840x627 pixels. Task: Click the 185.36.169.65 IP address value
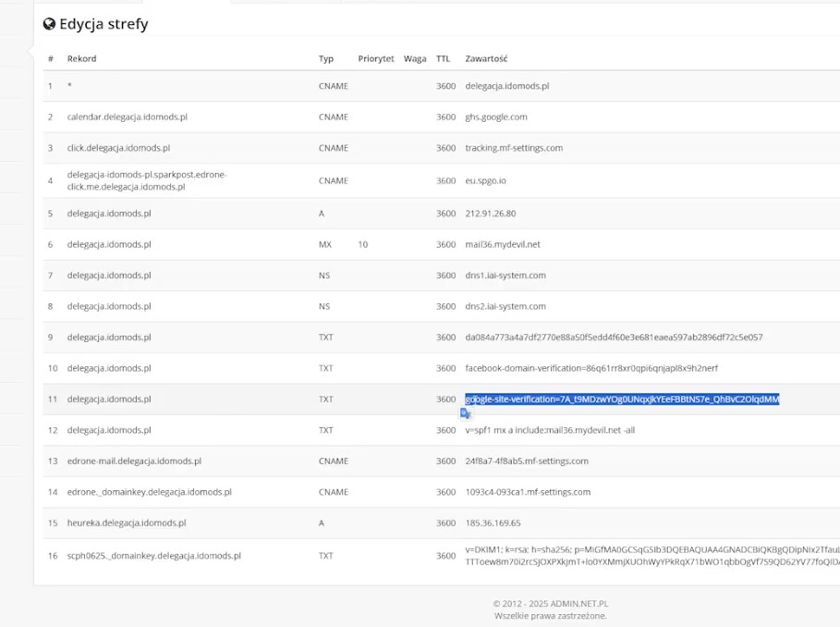pyautogui.click(x=493, y=522)
